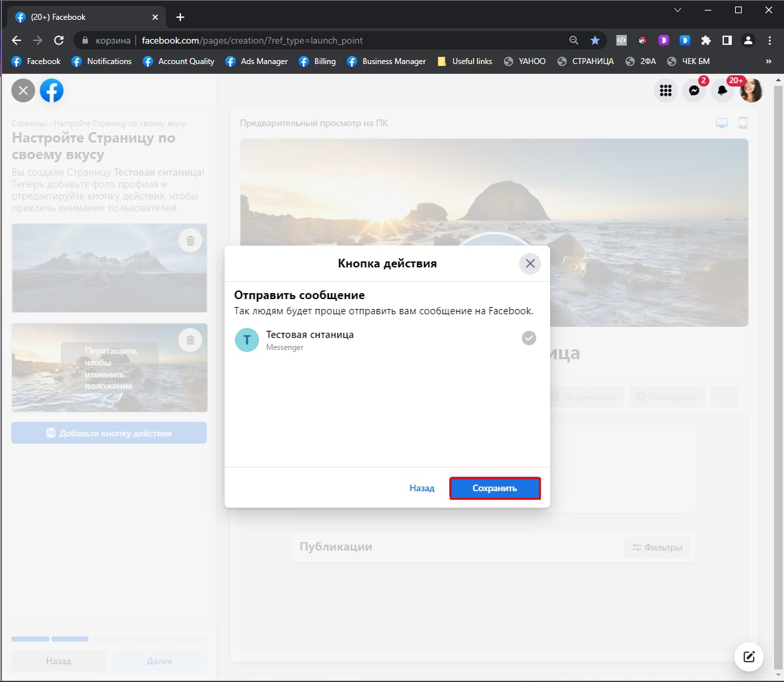Open the СТРАНИЦА bookmark
The image size is (784, 682).
pos(585,61)
